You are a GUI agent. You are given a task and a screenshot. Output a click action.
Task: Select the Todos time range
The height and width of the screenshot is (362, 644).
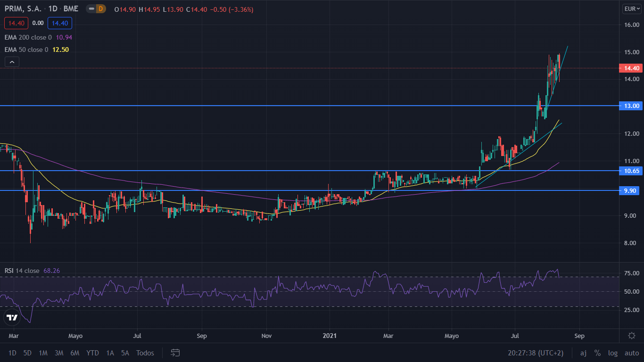(x=145, y=353)
